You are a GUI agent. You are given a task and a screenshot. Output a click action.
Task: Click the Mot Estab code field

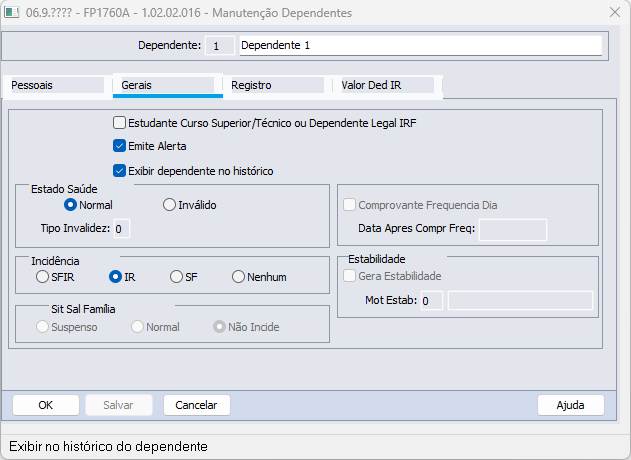coord(432,301)
